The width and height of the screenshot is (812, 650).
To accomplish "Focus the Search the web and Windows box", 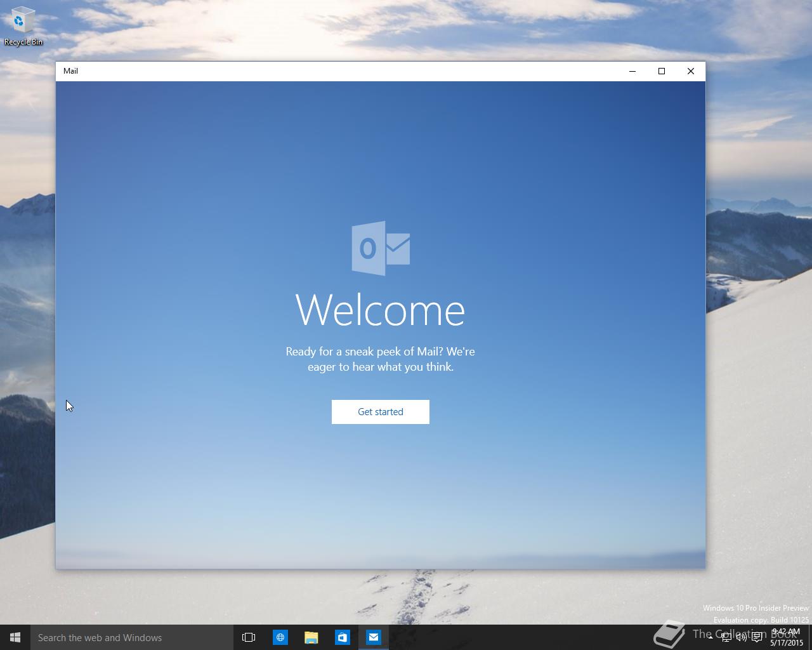I will [132, 637].
